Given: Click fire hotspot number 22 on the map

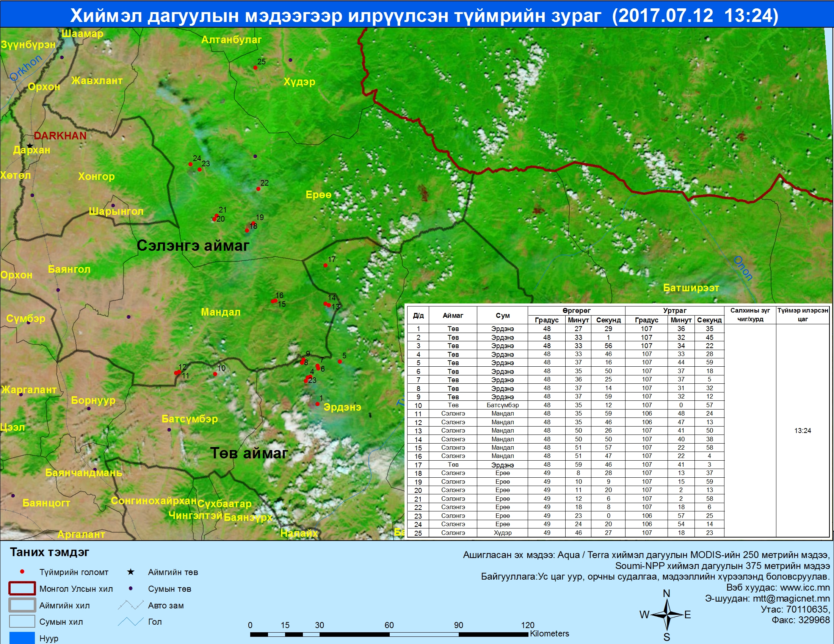Looking at the screenshot, I should click(258, 189).
